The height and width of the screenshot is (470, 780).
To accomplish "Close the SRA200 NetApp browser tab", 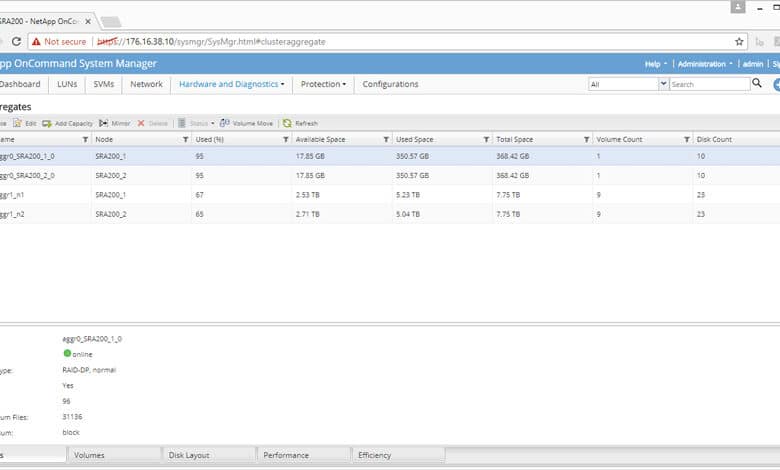I will tap(88, 21).
